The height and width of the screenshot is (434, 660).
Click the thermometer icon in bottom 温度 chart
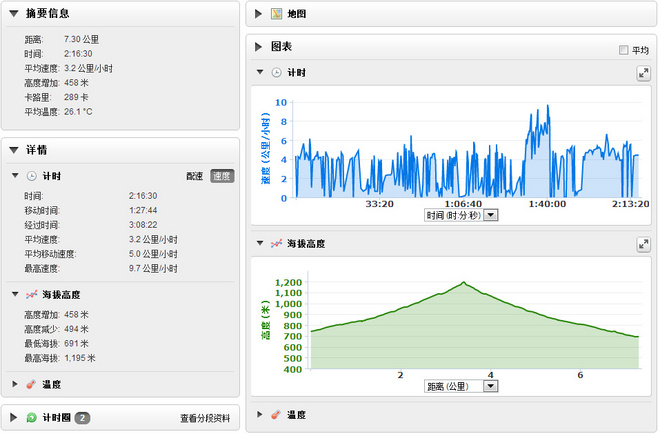pyautogui.click(x=276, y=414)
